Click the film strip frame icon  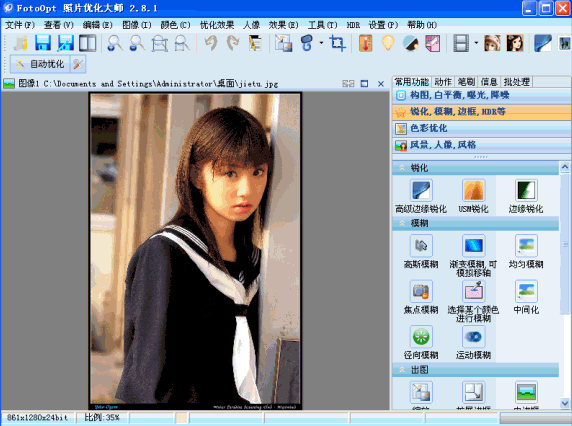tap(461, 43)
